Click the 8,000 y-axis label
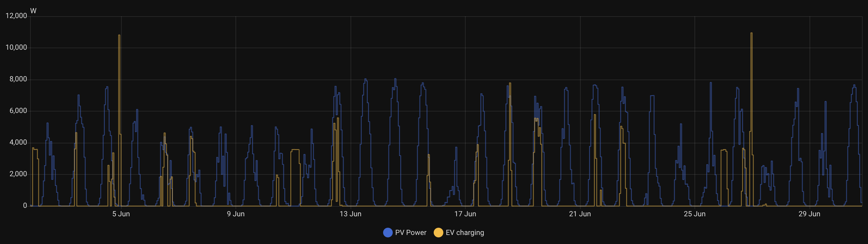The height and width of the screenshot is (244, 868). 18,79
